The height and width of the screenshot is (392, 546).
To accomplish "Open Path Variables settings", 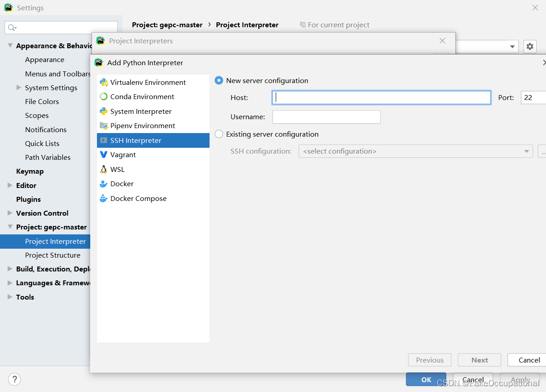I will coord(48,157).
